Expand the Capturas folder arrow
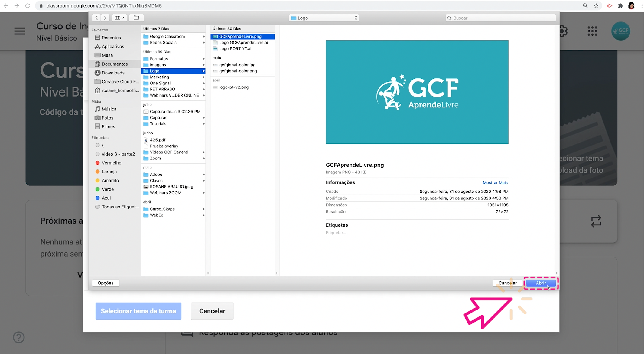 point(203,117)
